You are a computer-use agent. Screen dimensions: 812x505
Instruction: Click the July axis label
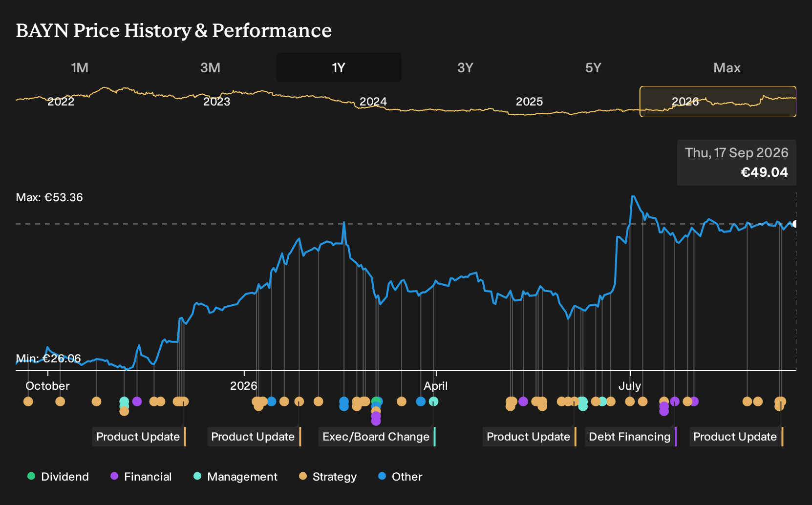click(x=630, y=386)
